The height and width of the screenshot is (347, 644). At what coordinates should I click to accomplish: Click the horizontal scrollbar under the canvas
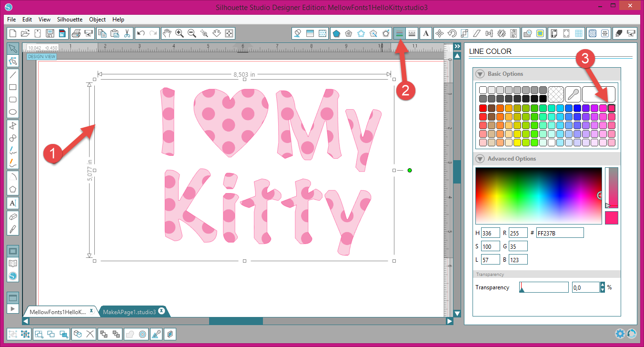[236, 321]
